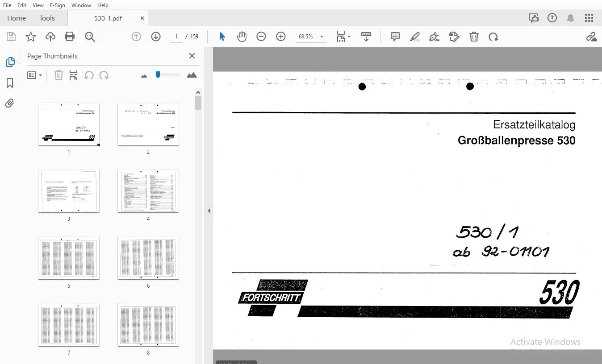The height and width of the screenshot is (364, 602).
Task: Collapse the navigation pane with the arrow
Action: (209, 211)
